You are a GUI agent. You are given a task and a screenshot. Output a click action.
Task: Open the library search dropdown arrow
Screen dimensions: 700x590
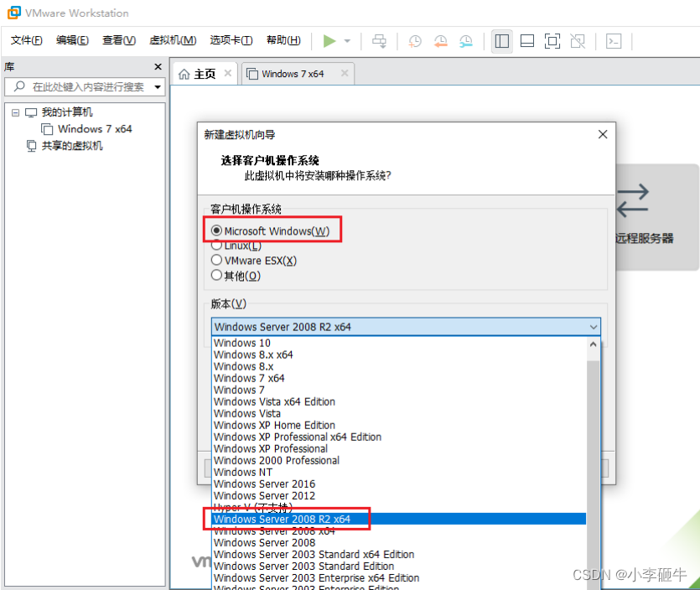158,87
